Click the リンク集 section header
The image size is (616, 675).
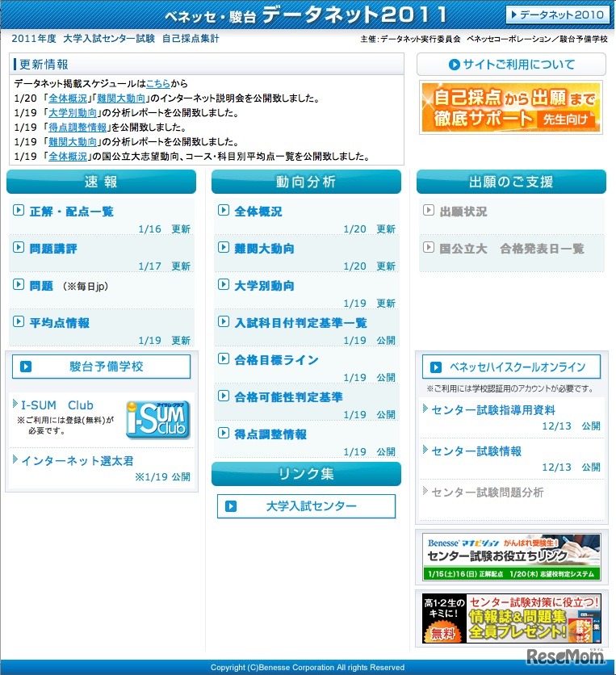306,474
